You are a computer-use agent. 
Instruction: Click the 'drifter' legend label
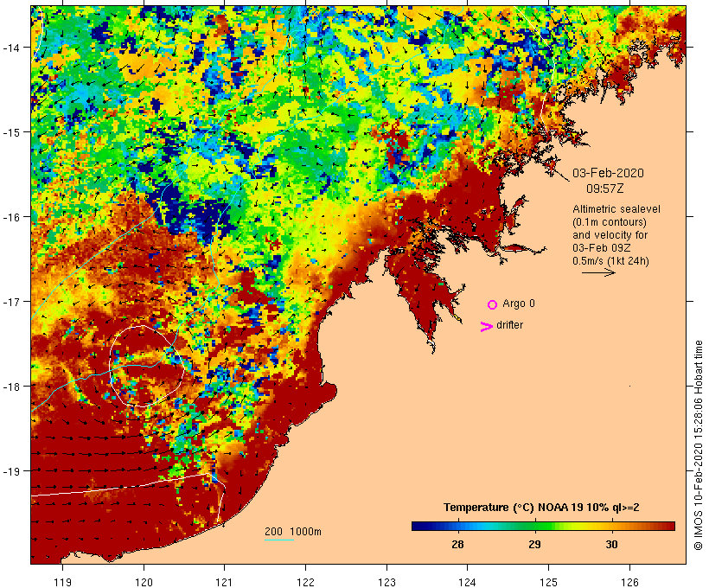click(x=509, y=325)
